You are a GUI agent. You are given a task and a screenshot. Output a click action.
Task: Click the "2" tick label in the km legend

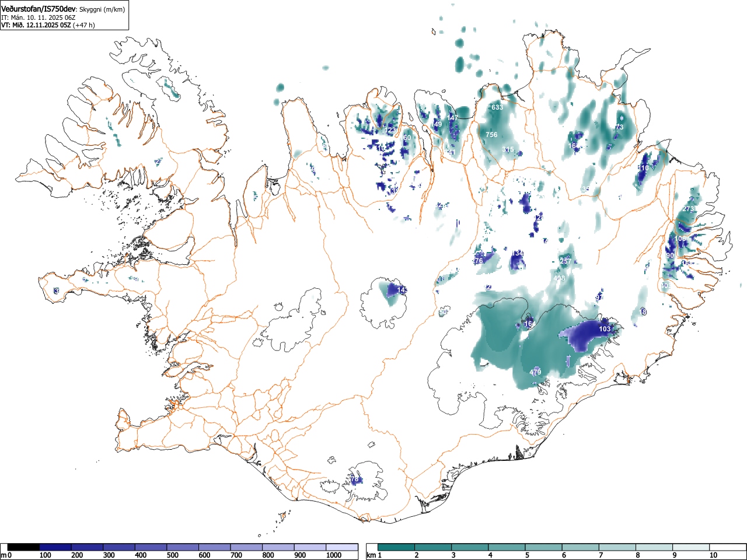pyautogui.click(x=417, y=555)
